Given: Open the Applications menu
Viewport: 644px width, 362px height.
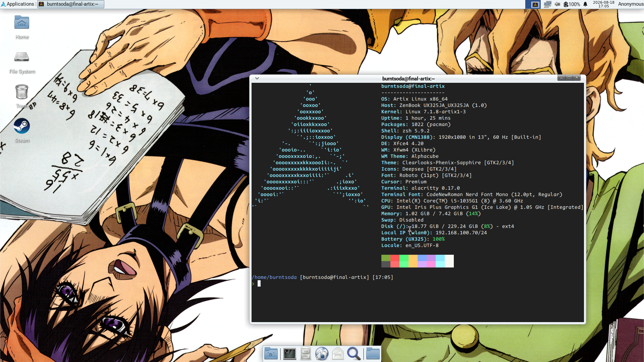Looking at the screenshot, I should [18, 4].
